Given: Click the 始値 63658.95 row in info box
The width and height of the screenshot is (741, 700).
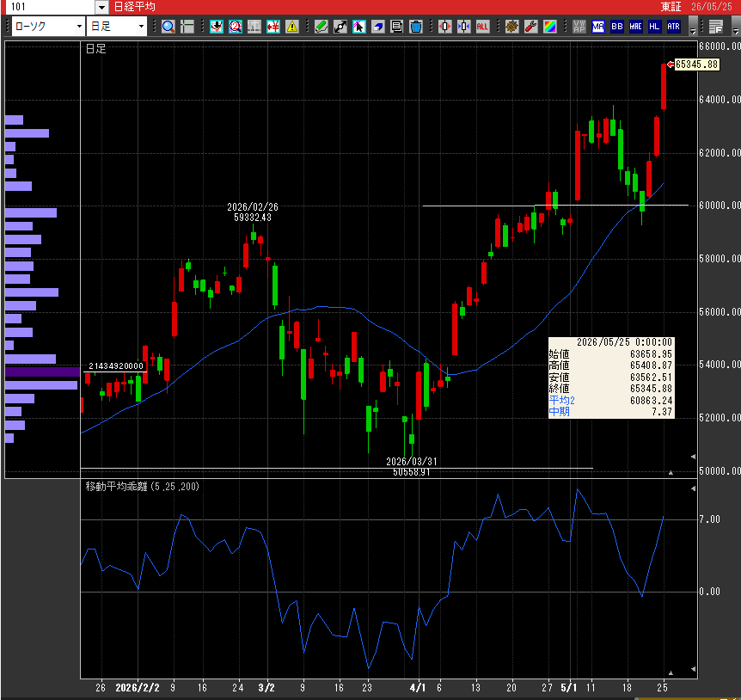Looking at the screenshot, I should (610, 354).
